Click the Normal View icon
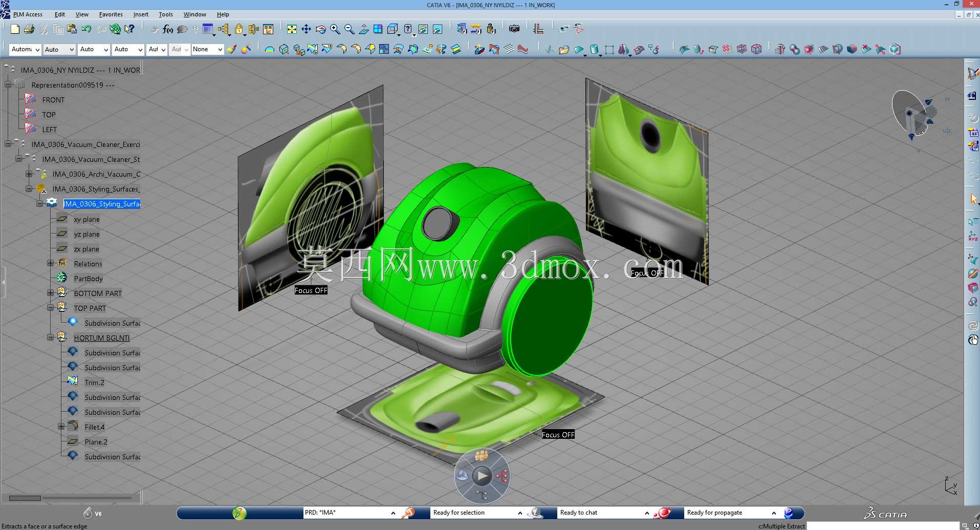The height and width of the screenshot is (530, 980). point(364,29)
